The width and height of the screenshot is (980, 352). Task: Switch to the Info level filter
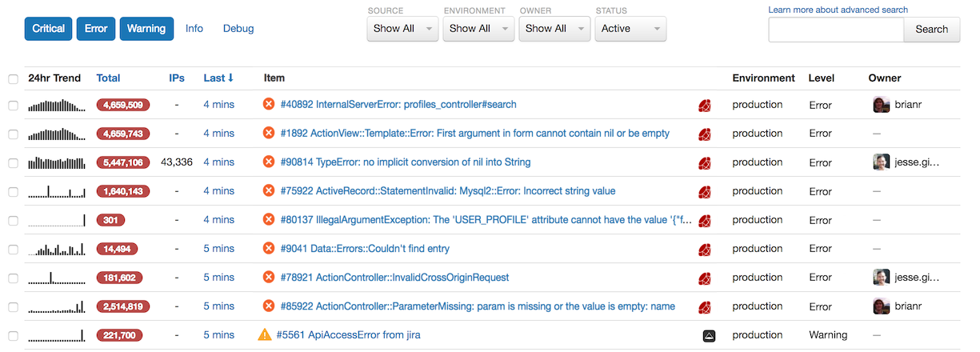pyautogui.click(x=194, y=29)
